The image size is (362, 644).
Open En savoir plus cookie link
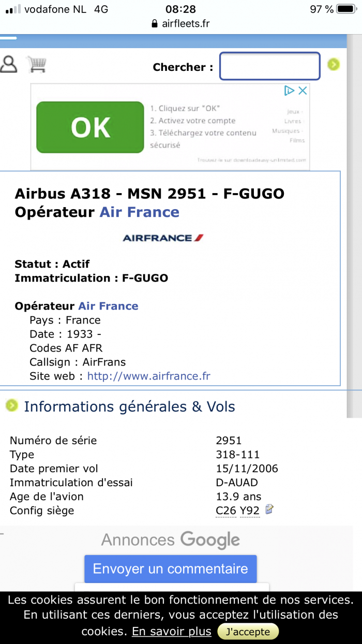coord(171,632)
